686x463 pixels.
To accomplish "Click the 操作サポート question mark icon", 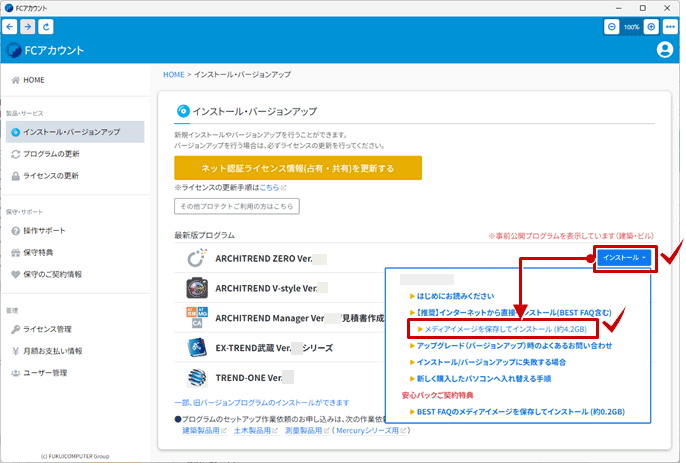I will point(16,231).
